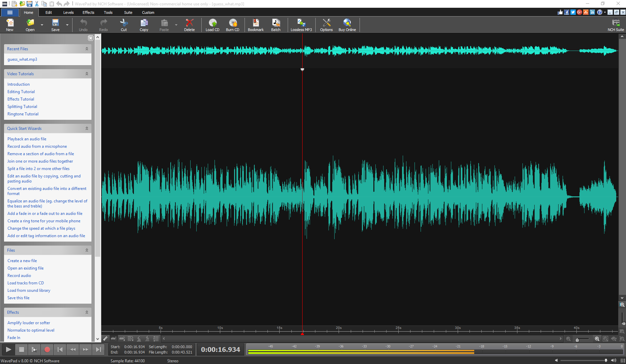Open the Effects ribbon tab
The image size is (626, 364).
click(88, 12)
